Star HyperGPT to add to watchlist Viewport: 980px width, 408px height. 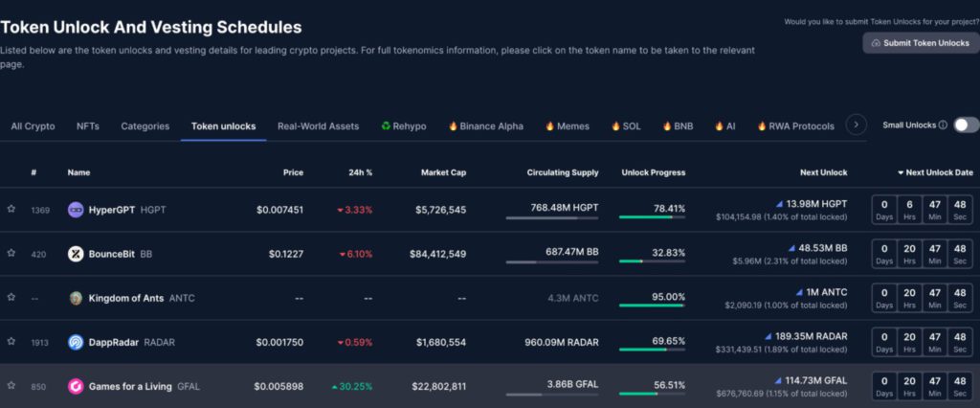[11, 209]
